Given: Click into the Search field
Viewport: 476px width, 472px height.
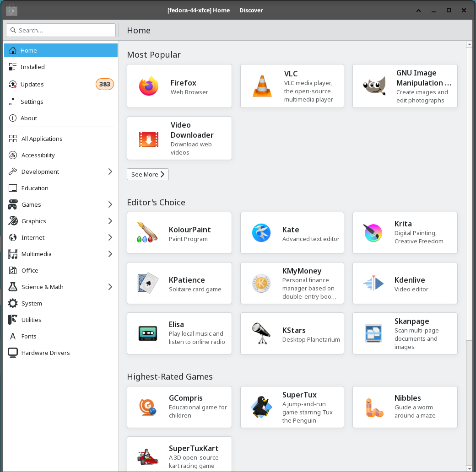Looking at the screenshot, I should [61, 30].
